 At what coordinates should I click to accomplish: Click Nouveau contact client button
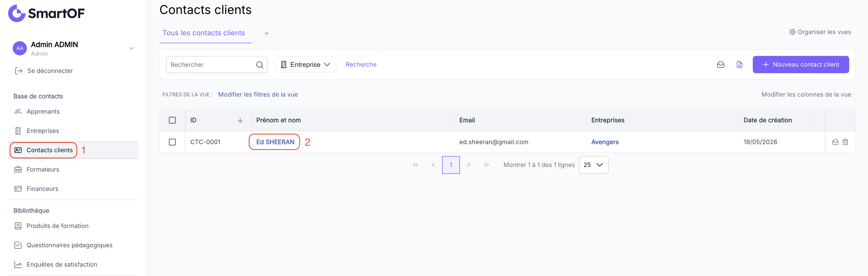tap(800, 65)
